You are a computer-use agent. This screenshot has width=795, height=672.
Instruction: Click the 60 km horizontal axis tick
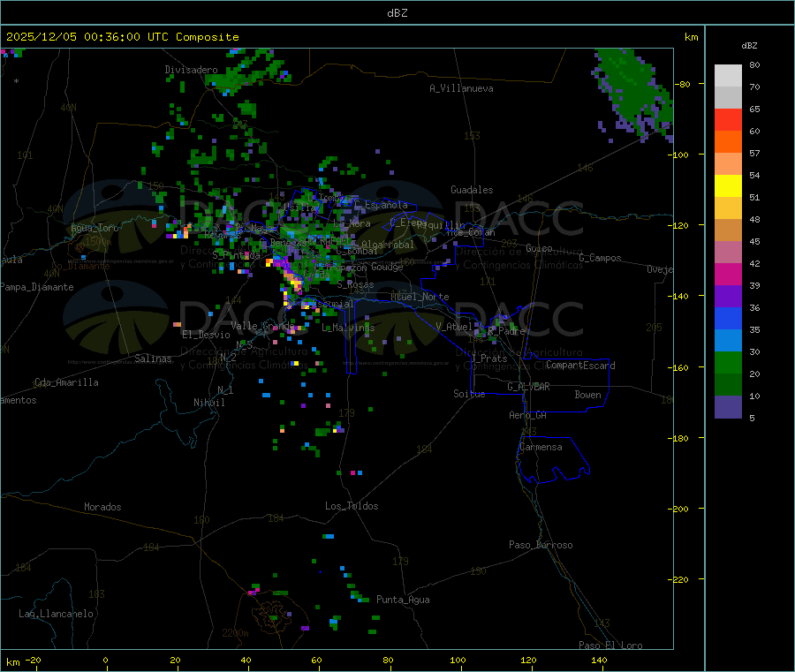[x=317, y=660]
